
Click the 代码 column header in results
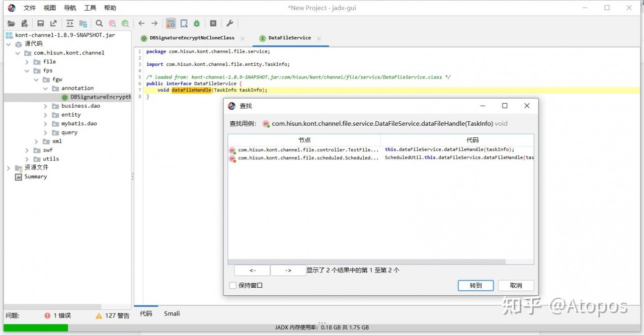coord(457,140)
